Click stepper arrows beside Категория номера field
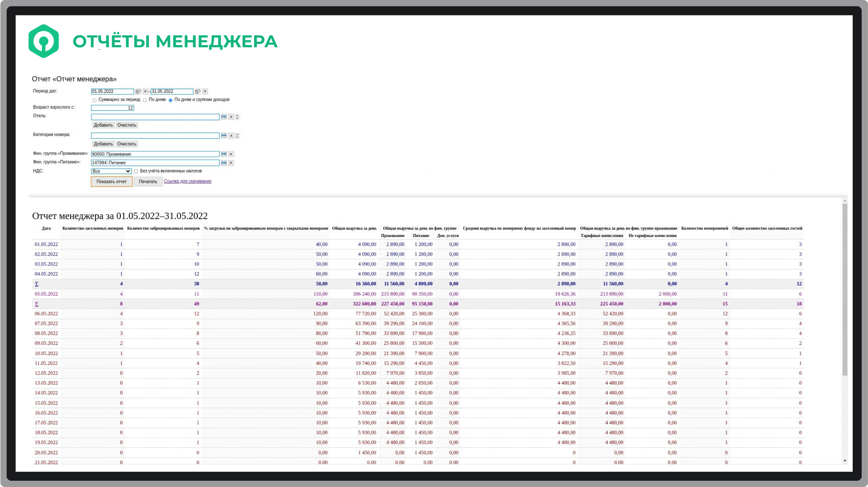The image size is (868, 487). pyautogui.click(x=237, y=136)
